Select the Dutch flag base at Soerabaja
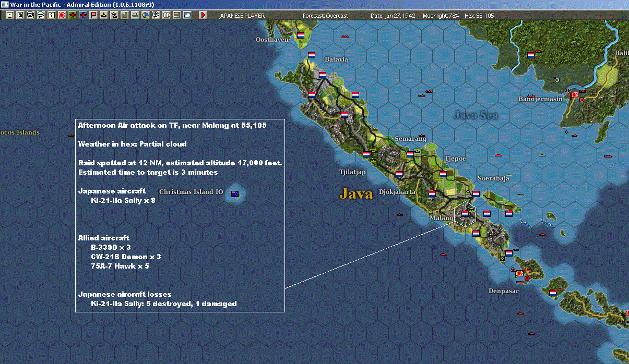This screenshot has height=364, width=629. point(476,193)
